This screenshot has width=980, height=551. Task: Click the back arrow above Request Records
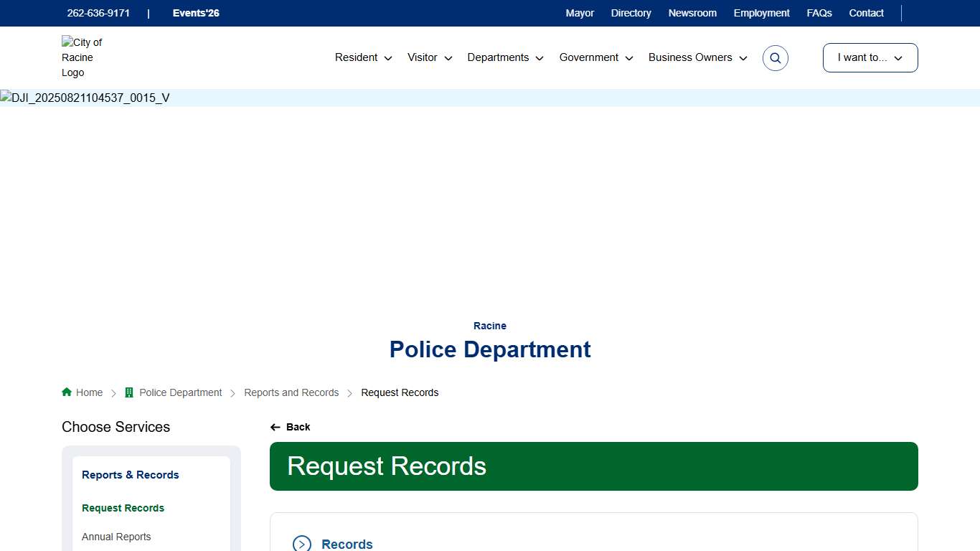pos(275,427)
